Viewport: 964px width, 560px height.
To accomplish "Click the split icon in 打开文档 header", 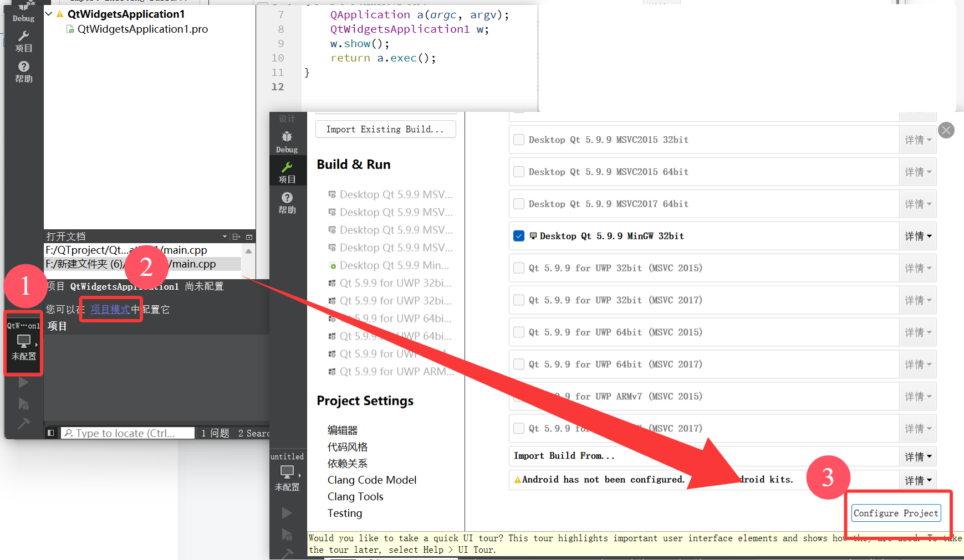I will 237,237.
